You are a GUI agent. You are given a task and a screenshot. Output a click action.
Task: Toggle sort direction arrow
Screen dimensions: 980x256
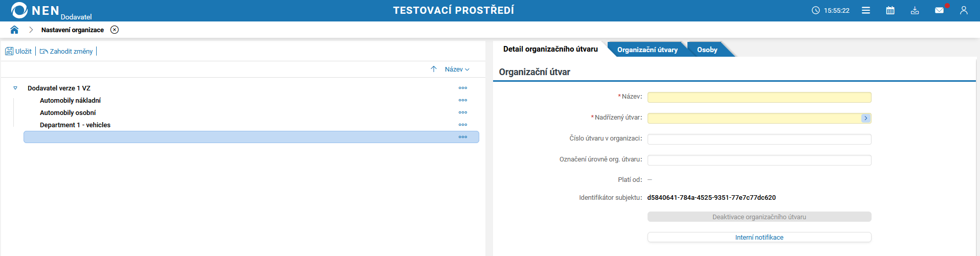(434, 69)
